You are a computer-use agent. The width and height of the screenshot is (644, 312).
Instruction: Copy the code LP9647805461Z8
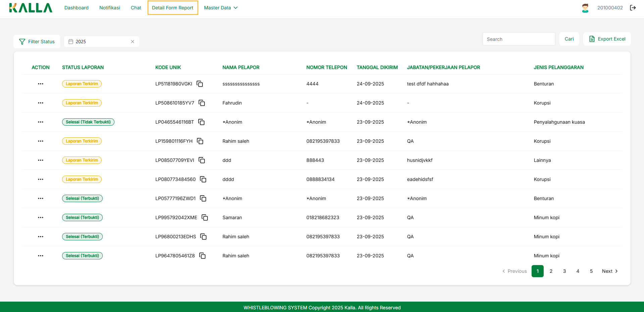click(x=202, y=256)
